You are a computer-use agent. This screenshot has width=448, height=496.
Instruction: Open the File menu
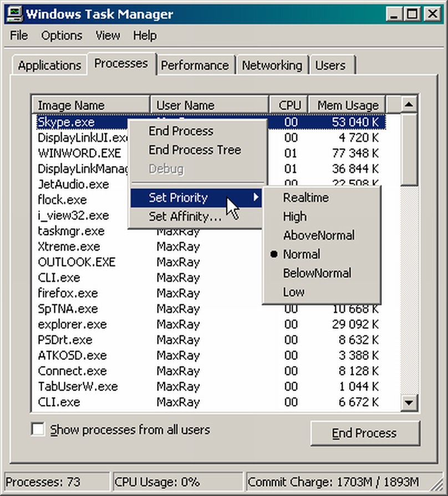[x=19, y=36]
